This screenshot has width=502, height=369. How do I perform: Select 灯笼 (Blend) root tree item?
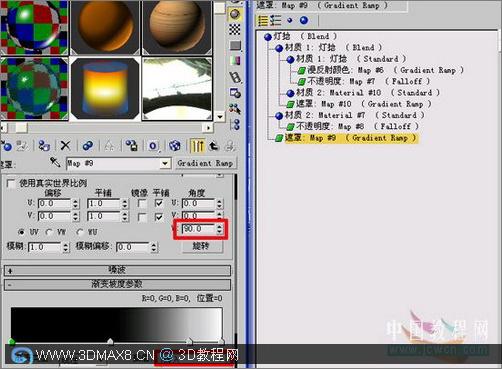point(300,36)
